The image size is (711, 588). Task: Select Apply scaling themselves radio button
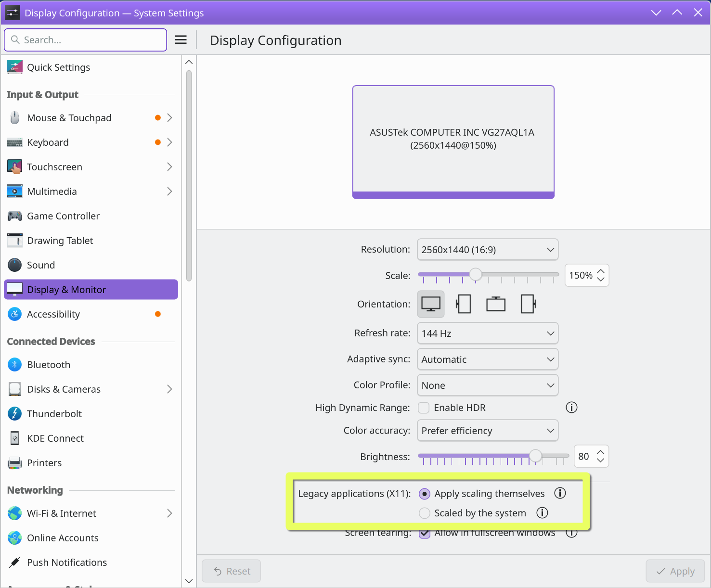[425, 494]
